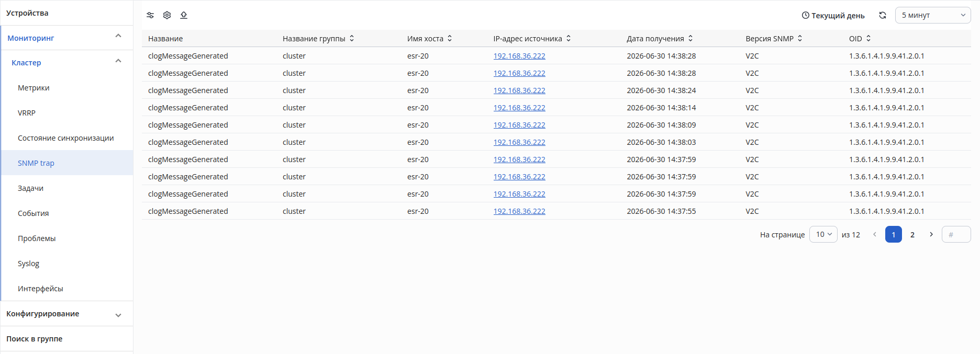Click Текущий день time range button

(x=833, y=15)
